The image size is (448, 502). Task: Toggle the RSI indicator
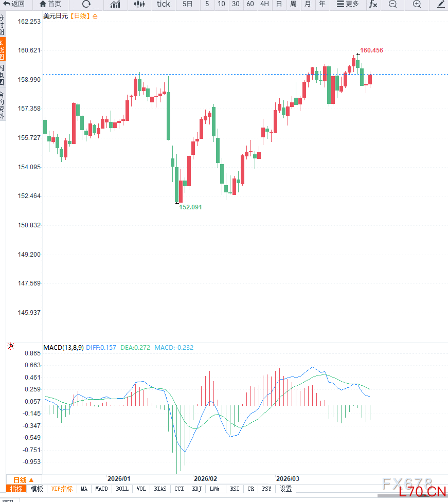coord(235,489)
